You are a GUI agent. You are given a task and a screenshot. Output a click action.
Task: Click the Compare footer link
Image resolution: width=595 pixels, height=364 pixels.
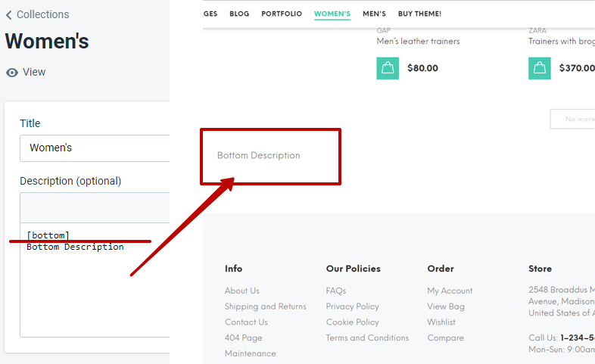(x=445, y=338)
